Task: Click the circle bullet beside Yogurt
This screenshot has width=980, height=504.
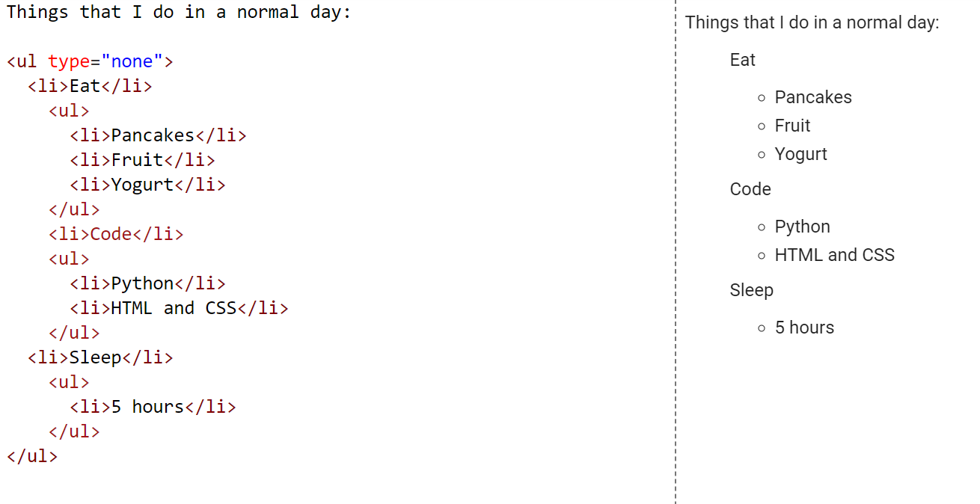Action: pyautogui.click(x=762, y=155)
